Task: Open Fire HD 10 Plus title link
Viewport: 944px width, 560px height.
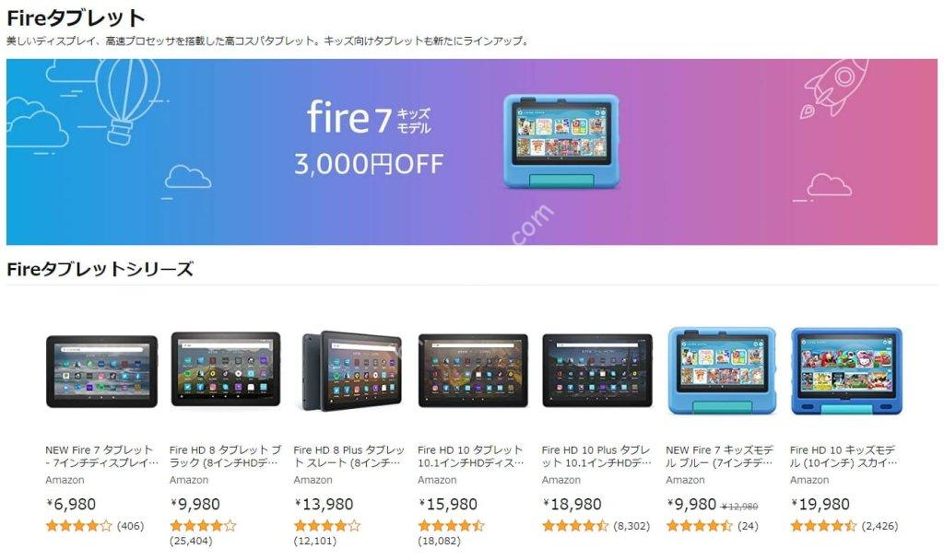Action: click(x=596, y=456)
